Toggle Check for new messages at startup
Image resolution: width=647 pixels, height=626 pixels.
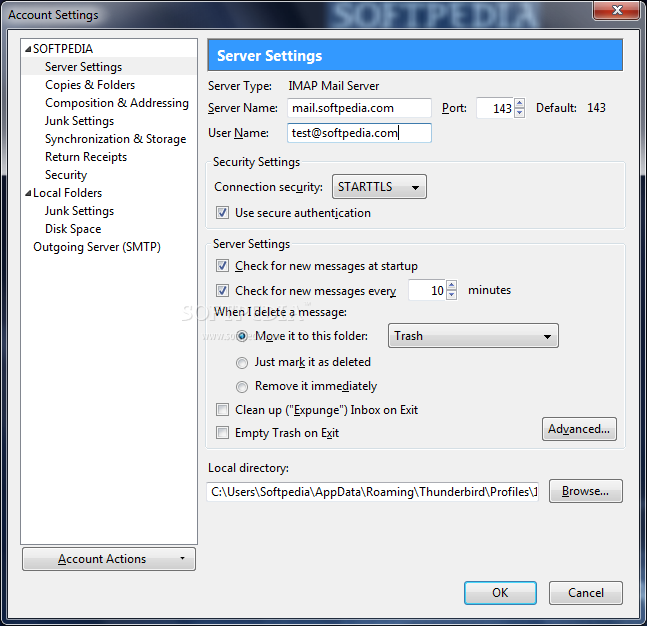click(x=222, y=266)
